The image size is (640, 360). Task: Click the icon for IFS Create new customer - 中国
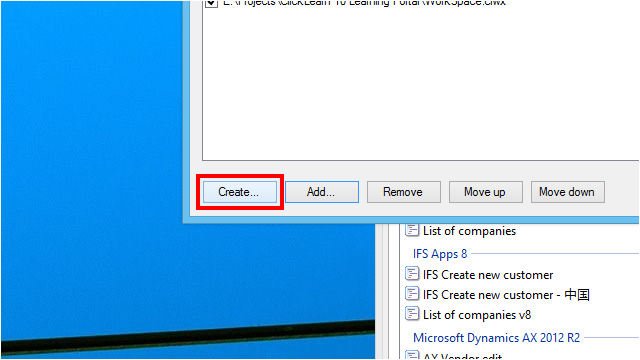[412, 293]
